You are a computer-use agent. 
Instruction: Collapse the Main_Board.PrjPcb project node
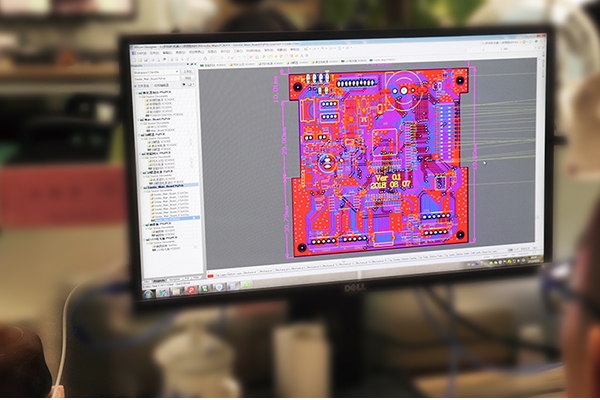pyautogui.click(x=138, y=120)
